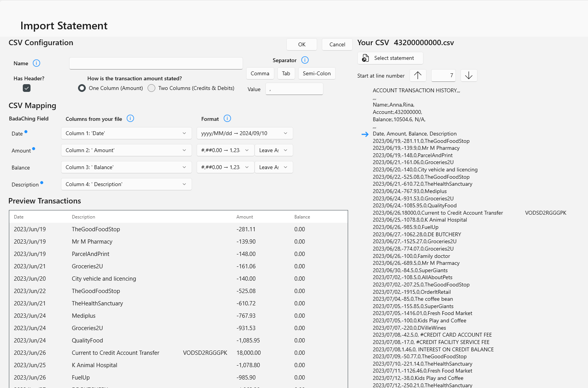The width and height of the screenshot is (588, 388).
Task: Click CSV line with '#CREDIT CARD ACCOUNT FEE'
Action: tap(432, 335)
